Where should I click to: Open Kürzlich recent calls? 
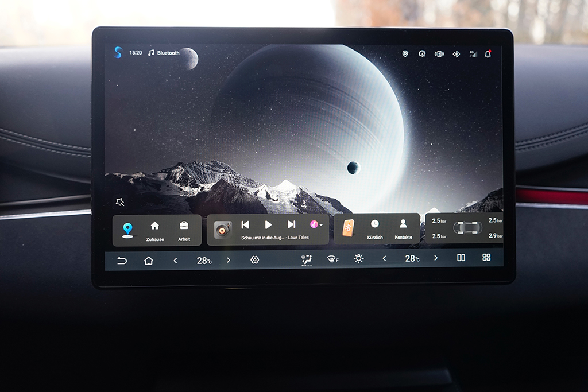click(375, 229)
